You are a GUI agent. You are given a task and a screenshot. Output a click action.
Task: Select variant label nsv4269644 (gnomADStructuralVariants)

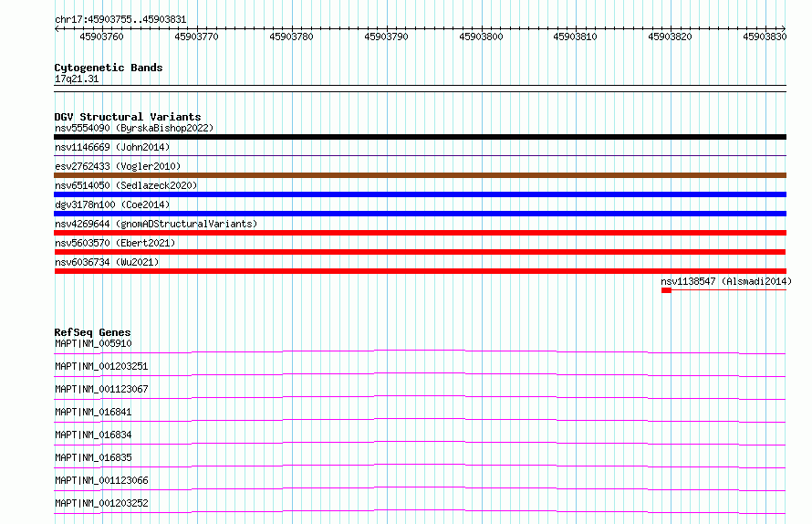pyautogui.click(x=156, y=224)
